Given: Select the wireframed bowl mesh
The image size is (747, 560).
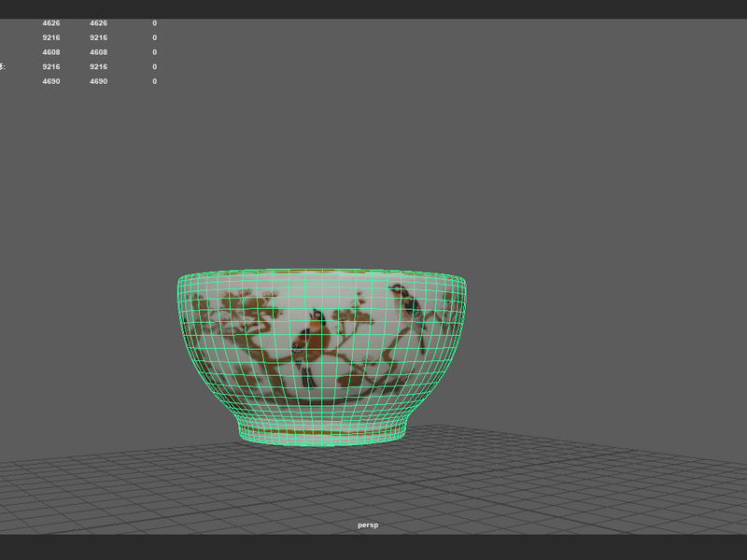Looking at the screenshot, I should 322,357.
